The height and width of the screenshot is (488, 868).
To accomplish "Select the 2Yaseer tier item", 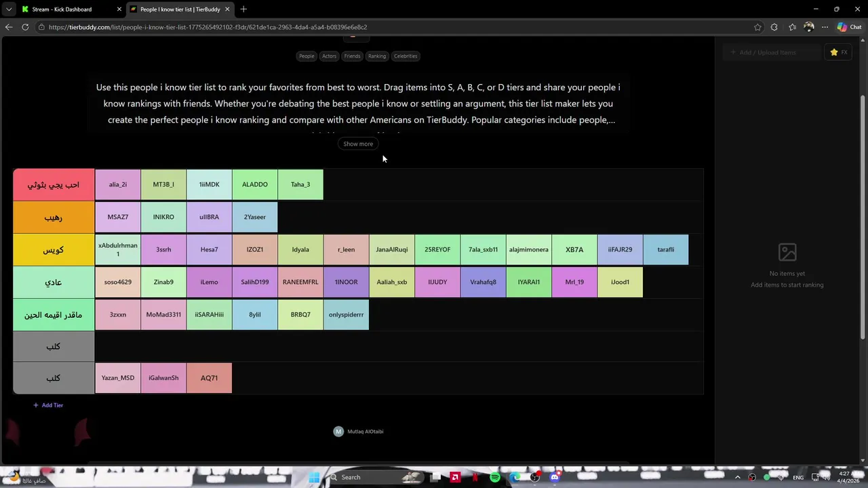I will [x=255, y=217].
